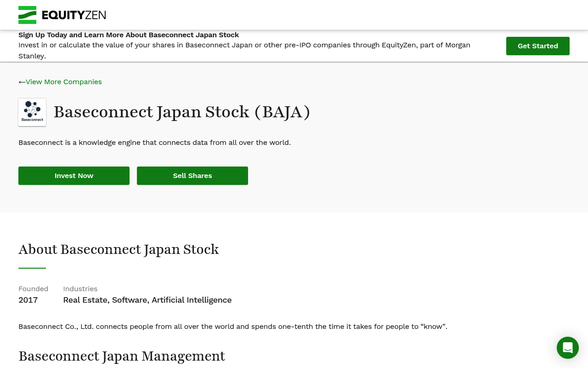Select the Sign Up Today banner headline
The width and height of the screenshot is (588, 368).
[x=129, y=35]
